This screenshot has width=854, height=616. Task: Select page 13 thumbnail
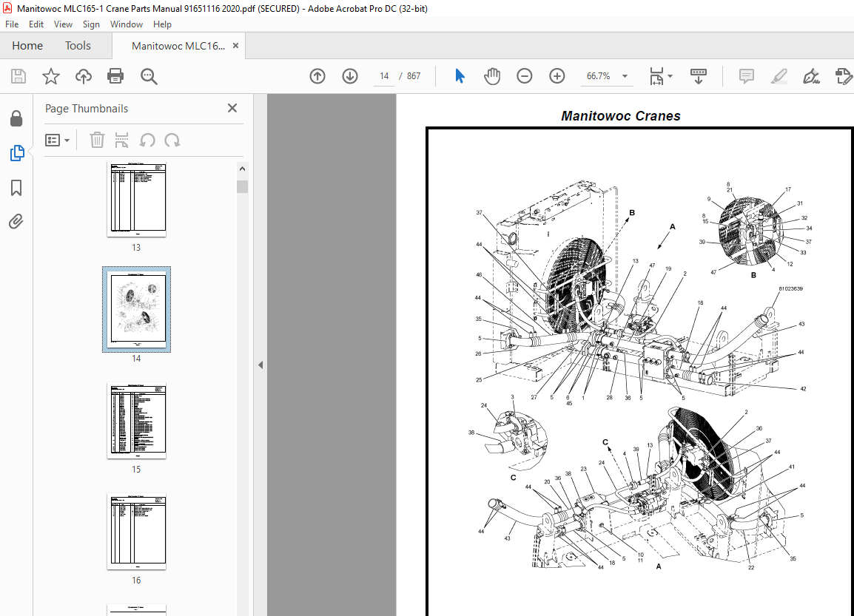[x=136, y=199]
